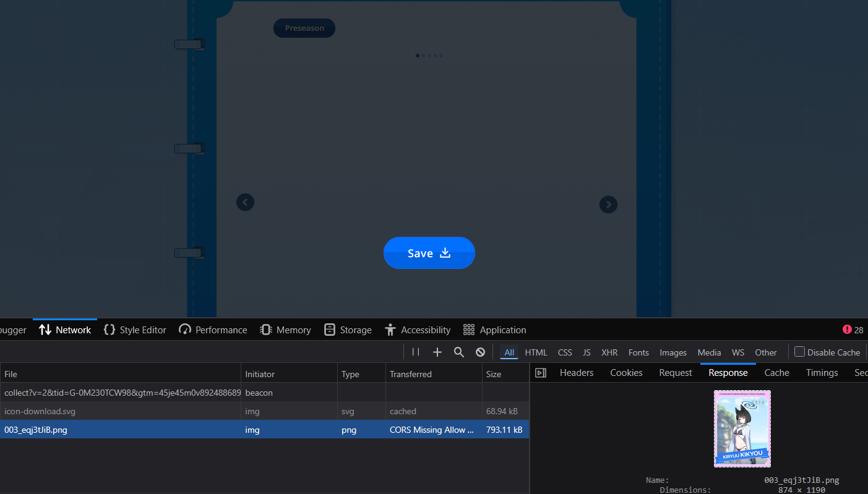
Task: Click the request blocking icon
Action: [x=480, y=352]
